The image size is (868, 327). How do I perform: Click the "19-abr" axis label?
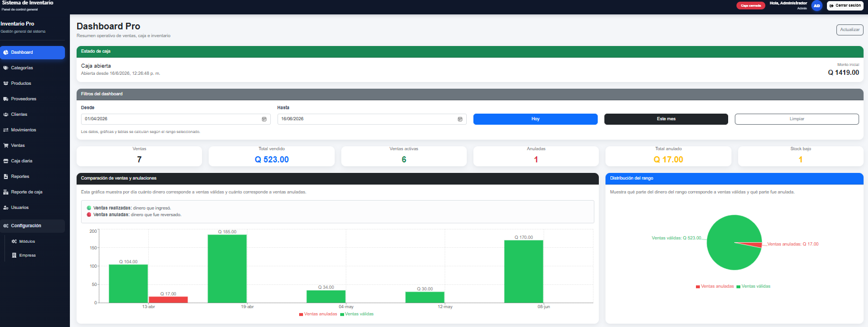pos(247,307)
